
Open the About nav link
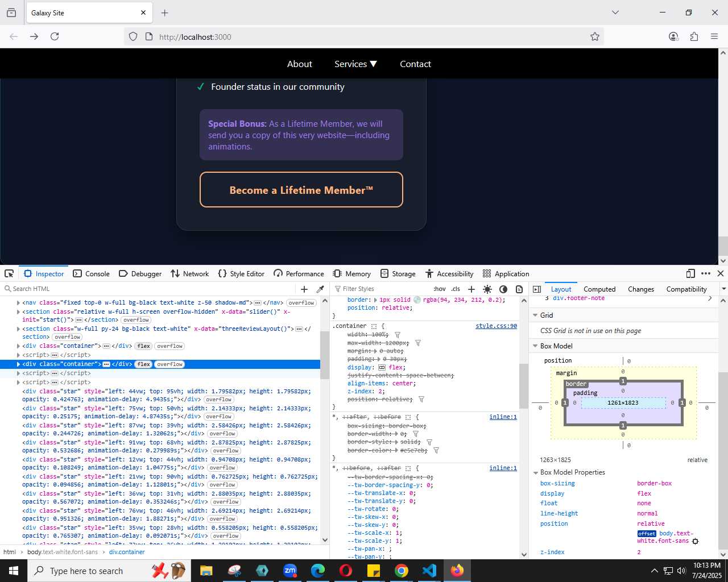coord(300,64)
